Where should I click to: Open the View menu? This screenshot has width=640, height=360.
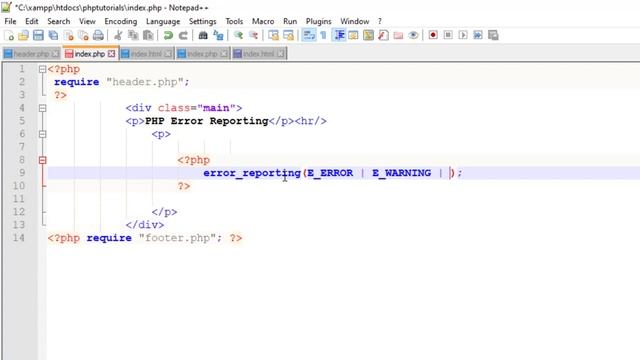(x=87, y=21)
